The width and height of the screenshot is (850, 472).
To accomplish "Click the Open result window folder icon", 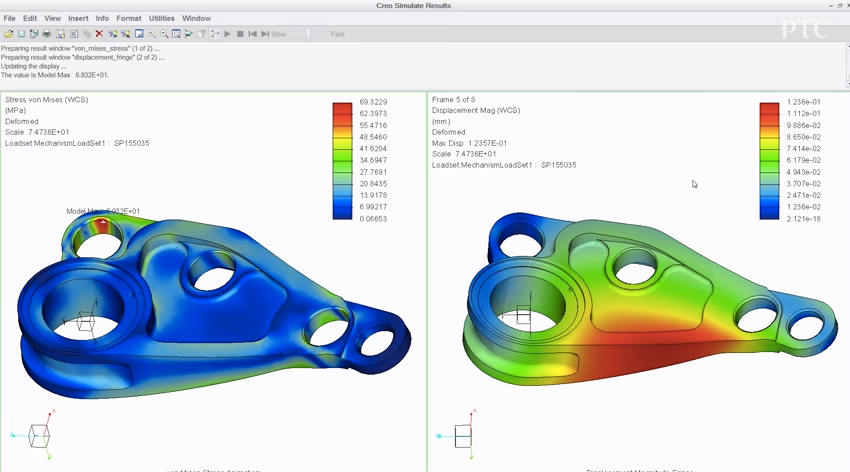I will click(x=9, y=34).
